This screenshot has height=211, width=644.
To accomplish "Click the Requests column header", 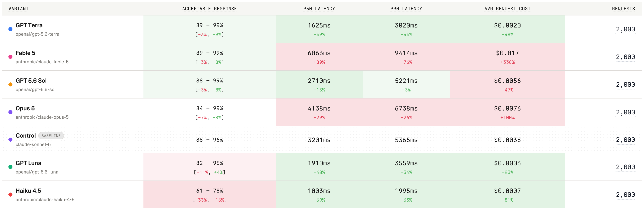I will click(624, 9).
